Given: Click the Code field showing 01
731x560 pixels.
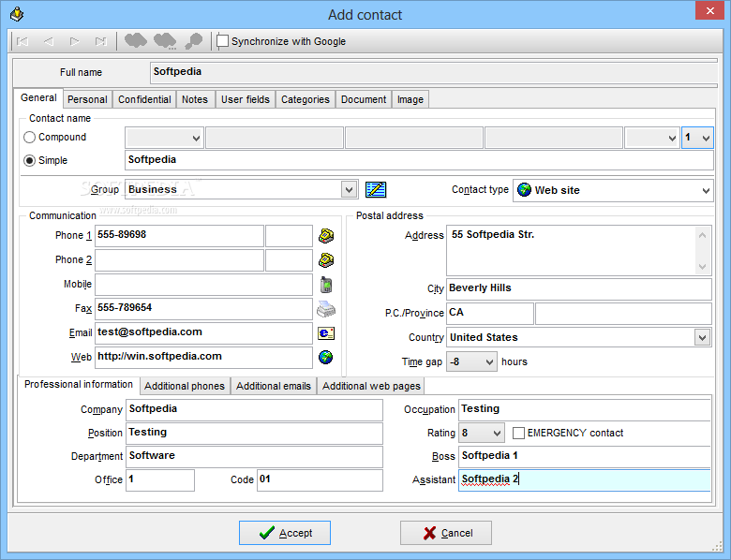Looking at the screenshot, I should pyautogui.click(x=320, y=479).
